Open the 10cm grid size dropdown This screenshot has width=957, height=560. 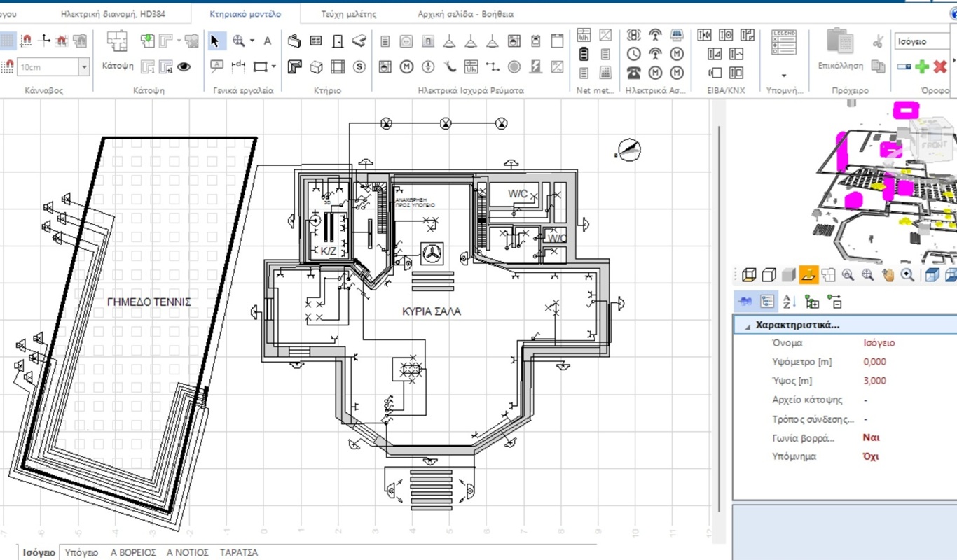tap(84, 67)
